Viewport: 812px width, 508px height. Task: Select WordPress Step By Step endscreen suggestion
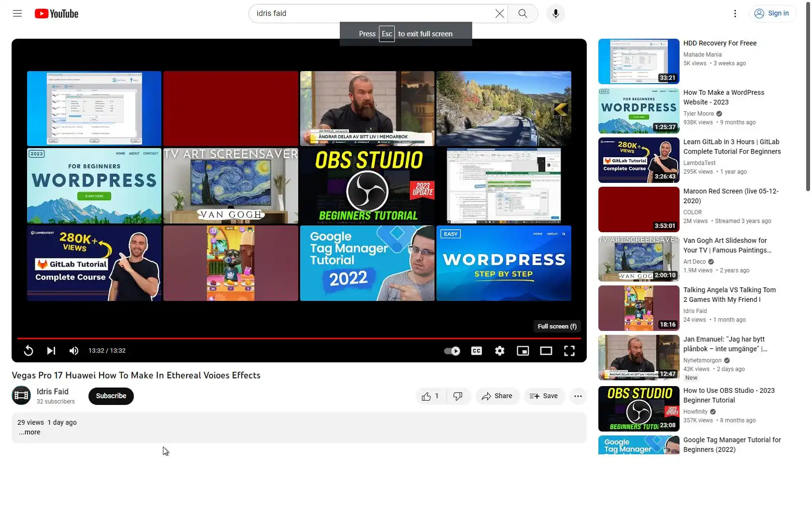tap(504, 263)
